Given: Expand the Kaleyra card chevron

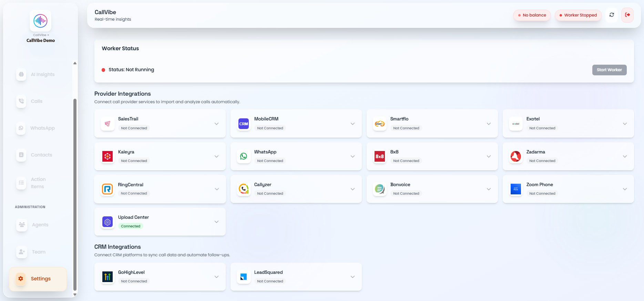Looking at the screenshot, I should pyautogui.click(x=216, y=157).
